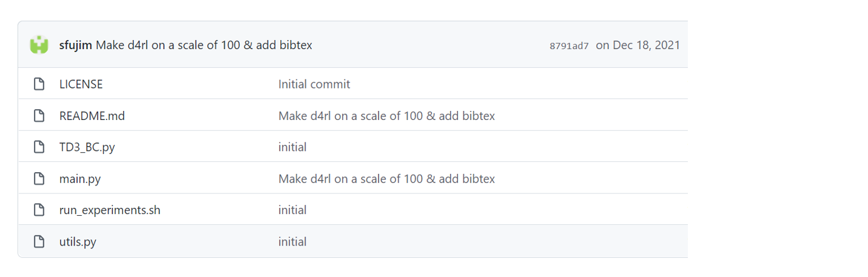Open the sfujim author profile link
The image size is (868, 277).
(75, 45)
